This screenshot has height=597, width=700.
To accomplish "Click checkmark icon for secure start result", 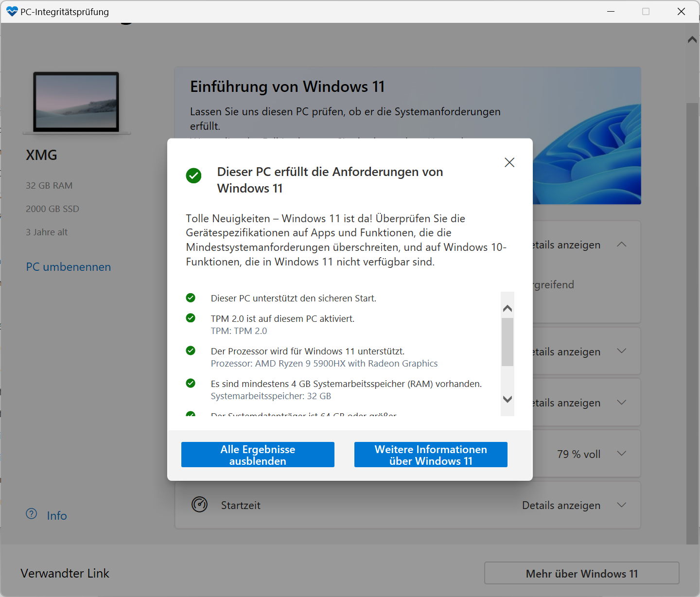I will [x=191, y=298].
